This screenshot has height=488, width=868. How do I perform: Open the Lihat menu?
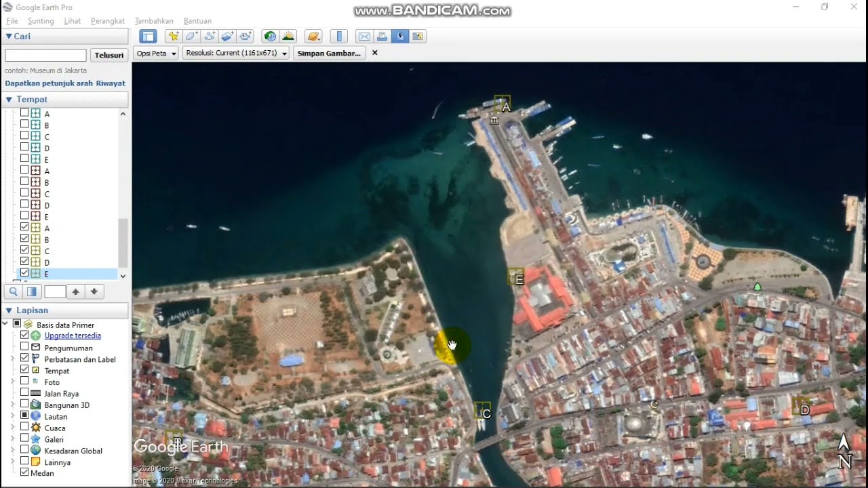point(73,21)
